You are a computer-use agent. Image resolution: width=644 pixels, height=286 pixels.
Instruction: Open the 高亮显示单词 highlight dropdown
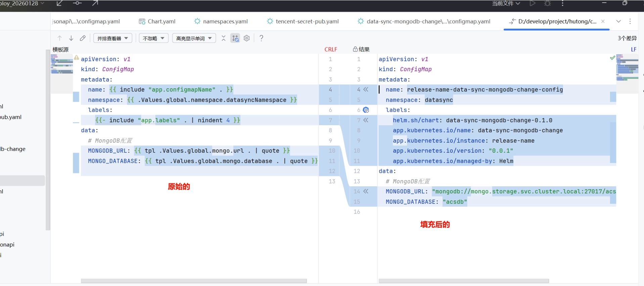click(x=194, y=38)
